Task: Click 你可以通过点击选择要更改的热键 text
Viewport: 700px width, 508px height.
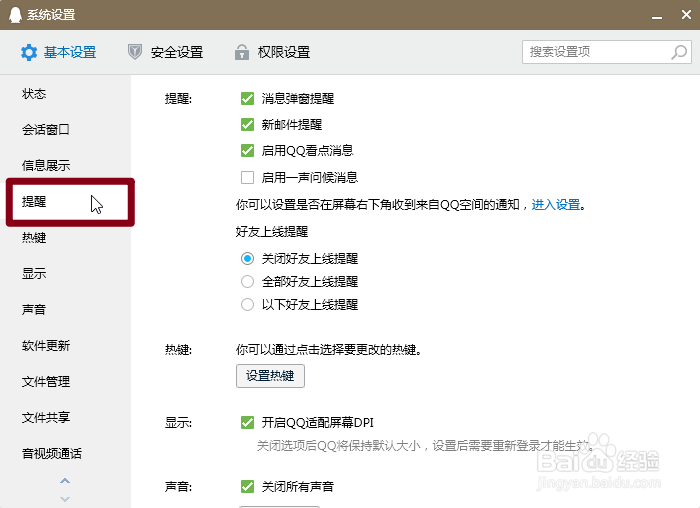Action: [x=329, y=350]
